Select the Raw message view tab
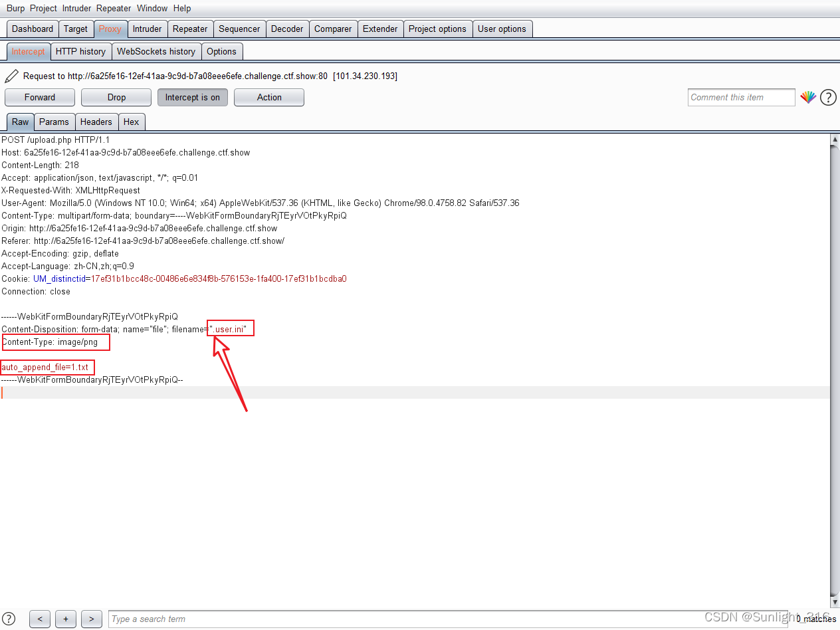 pyautogui.click(x=20, y=122)
